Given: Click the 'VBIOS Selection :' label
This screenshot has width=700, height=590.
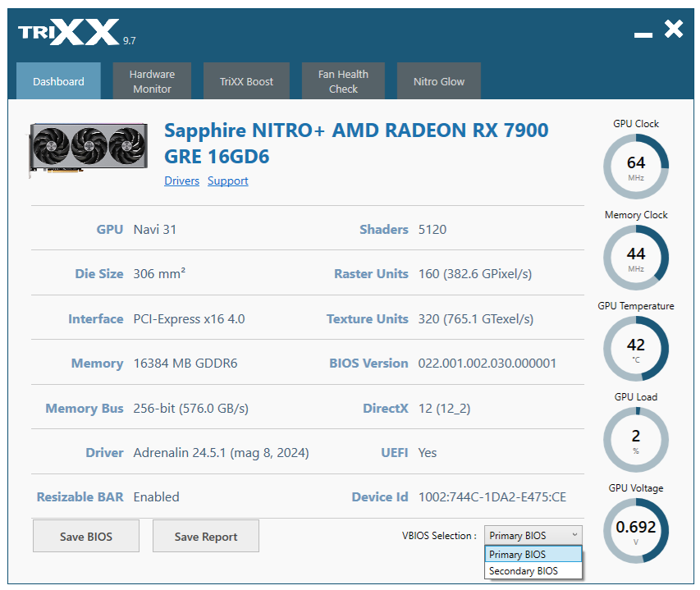Looking at the screenshot, I should [x=439, y=536].
